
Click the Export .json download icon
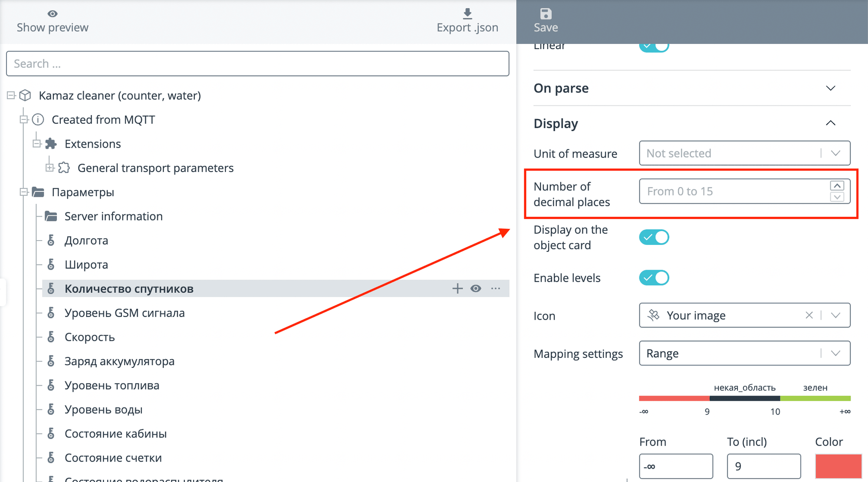[x=467, y=13]
